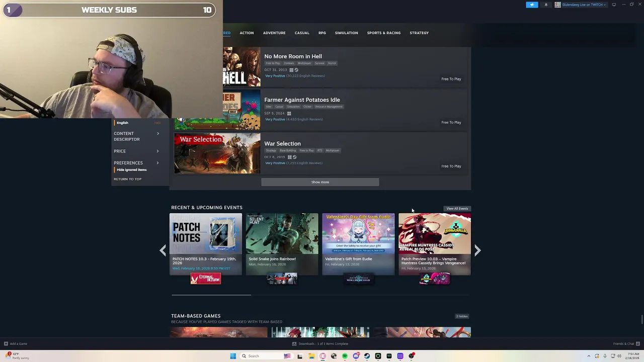Viewport: 644px width, 362px height.
Task: Click Return to Top link
Action: coord(127,179)
